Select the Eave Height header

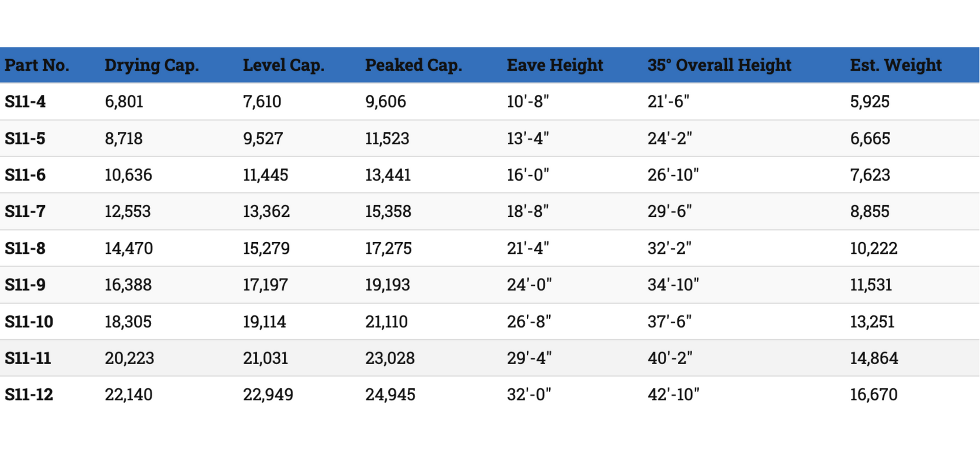tap(555, 65)
